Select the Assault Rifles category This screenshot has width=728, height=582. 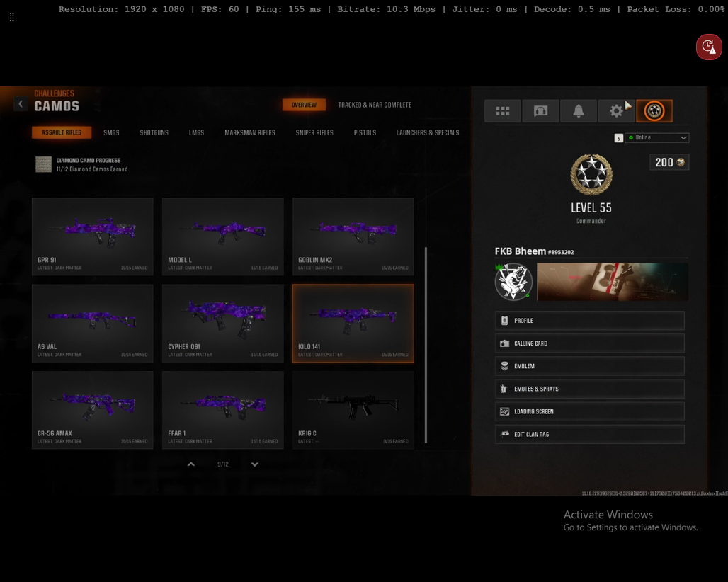click(62, 132)
